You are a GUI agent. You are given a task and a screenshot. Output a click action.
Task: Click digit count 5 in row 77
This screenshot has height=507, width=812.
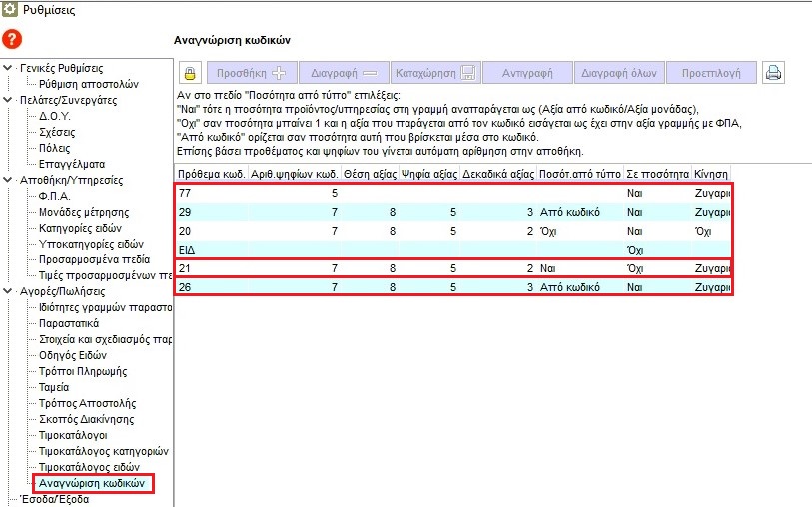click(x=295, y=193)
